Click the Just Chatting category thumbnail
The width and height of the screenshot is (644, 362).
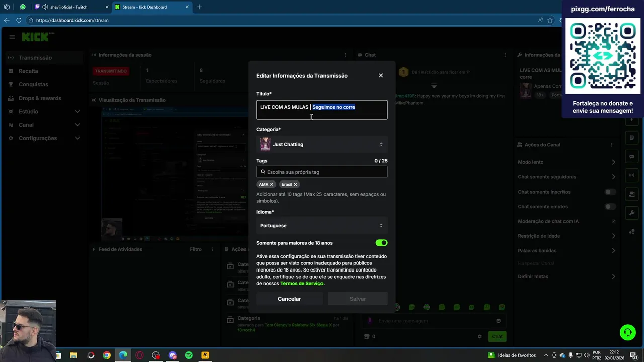[x=265, y=144]
